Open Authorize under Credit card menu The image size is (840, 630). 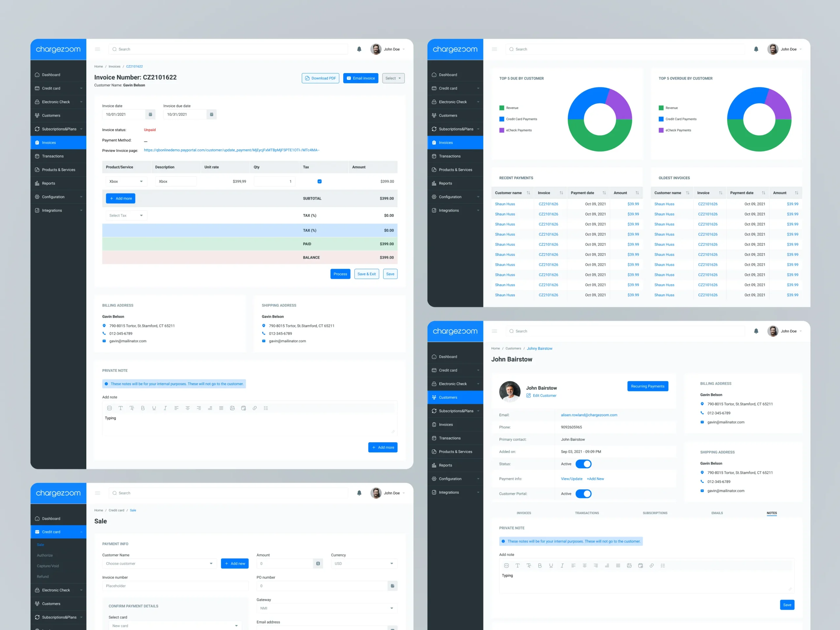pos(45,555)
